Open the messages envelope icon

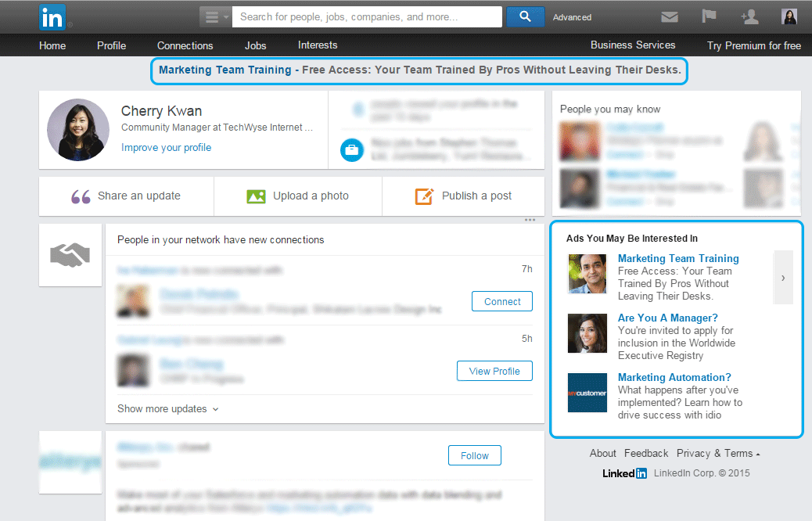coord(669,17)
